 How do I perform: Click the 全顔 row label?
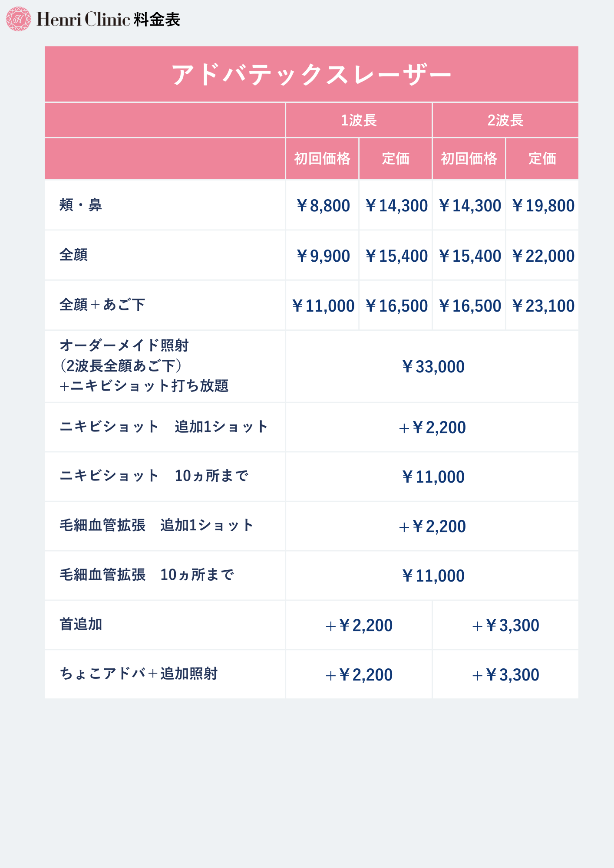(x=74, y=255)
